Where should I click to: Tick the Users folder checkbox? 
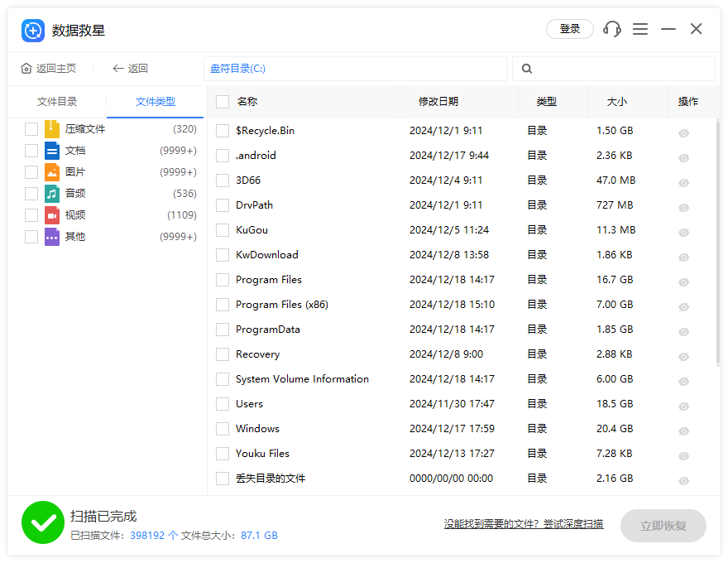coord(223,404)
